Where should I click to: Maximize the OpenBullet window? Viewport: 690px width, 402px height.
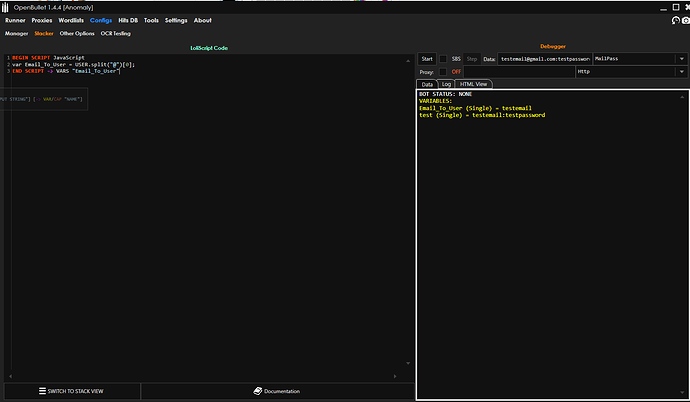pos(676,7)
